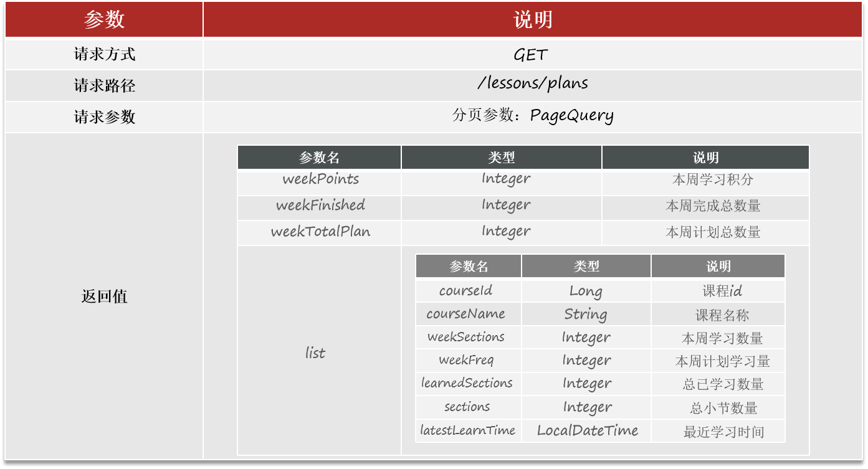Click the list parameter cell
This screenshot has width=868, height=469.
(320, 353)
